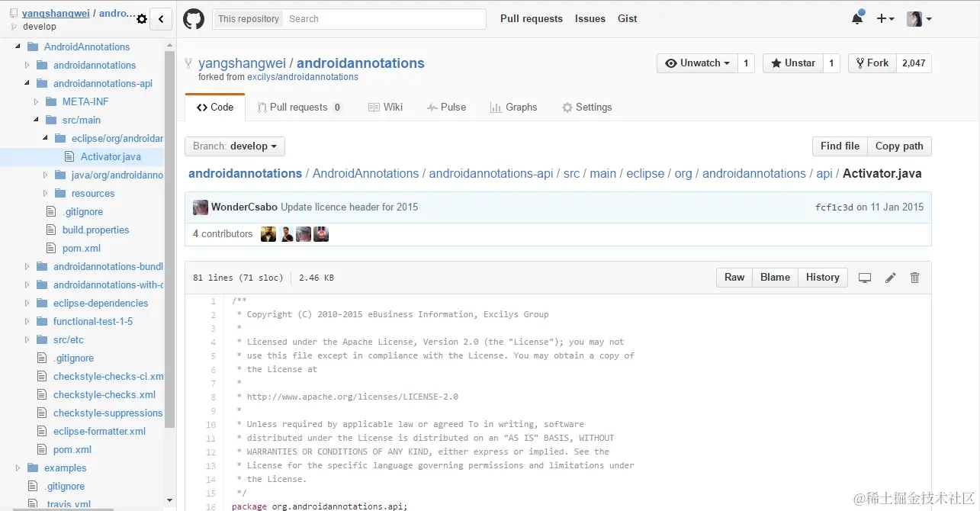Open the src/etc folder in the tree

click(69, 340)
